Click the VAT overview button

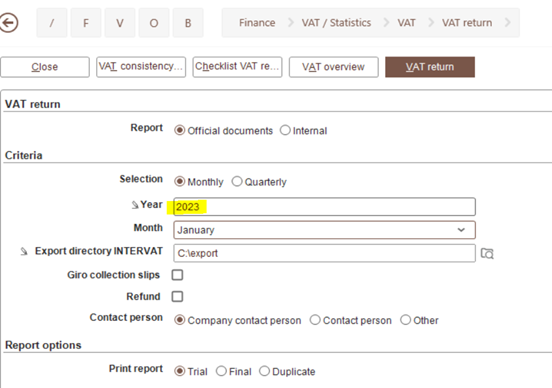(333, 67)
